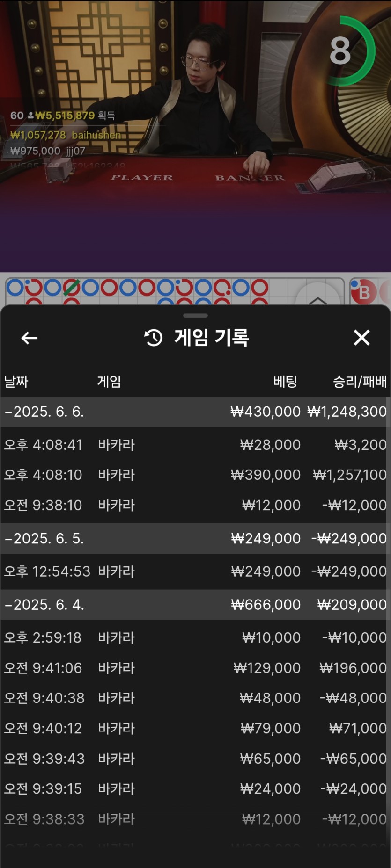Image resolution: width=391 pixels, height=868 pixels.
Task: Collapse the 2025. 6. 4. date group
Action: pyautogui.click(x=195, y=605)
